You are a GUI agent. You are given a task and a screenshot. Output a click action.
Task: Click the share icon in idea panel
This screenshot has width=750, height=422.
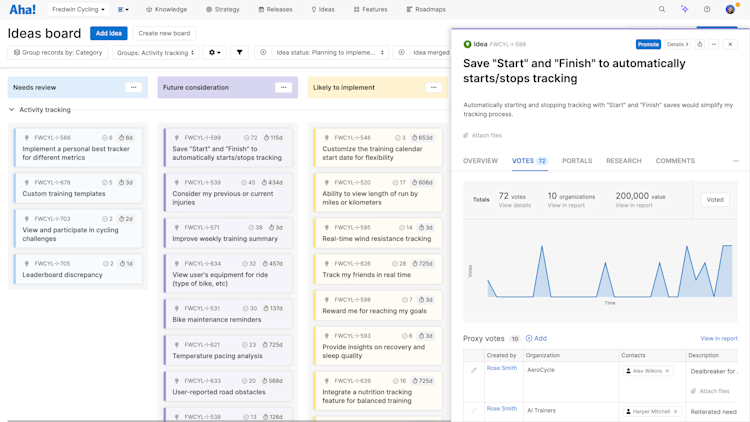coord(700,44)
